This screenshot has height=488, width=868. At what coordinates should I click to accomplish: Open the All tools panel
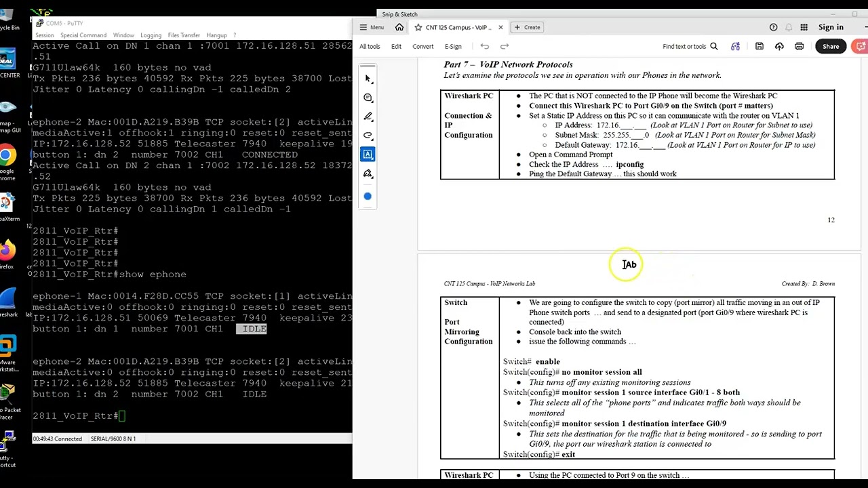click(370, 46)
